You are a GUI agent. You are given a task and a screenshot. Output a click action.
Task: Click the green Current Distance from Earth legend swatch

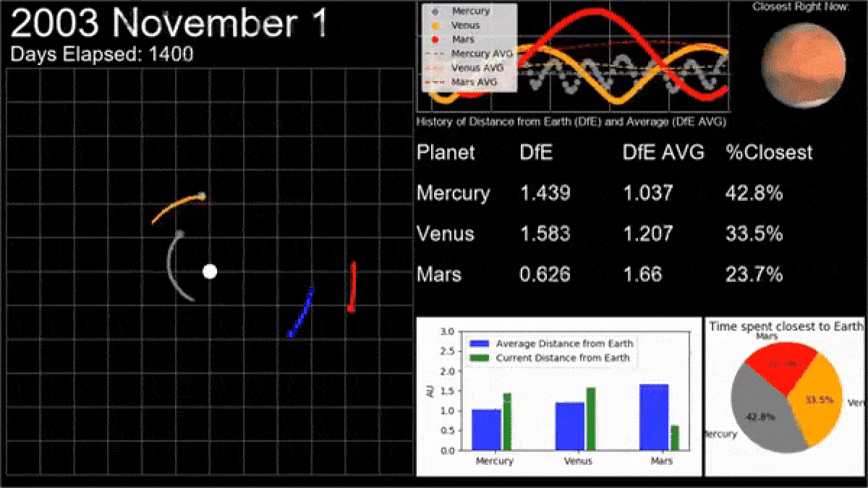[x=480, y=358]
